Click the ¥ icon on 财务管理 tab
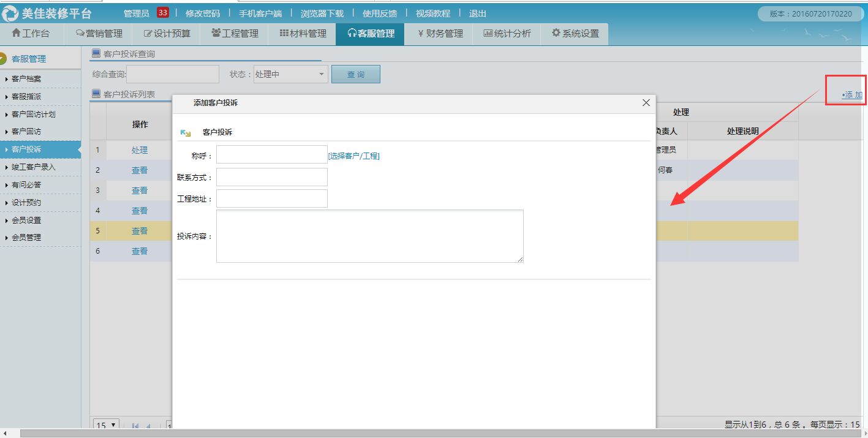The width and height of the screenshot is (868, 438). tap(421, 34)
